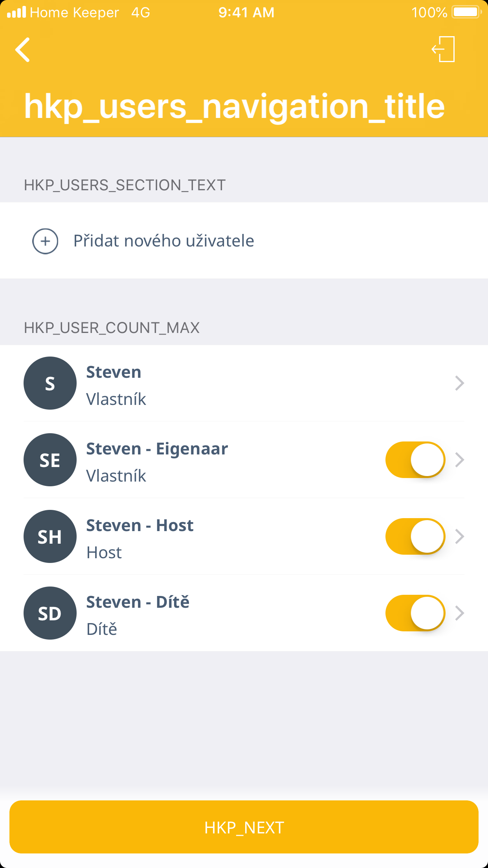Viewport: 488px width, 868px height.
Task: Tap the battery icon in status bar
Action: coord(466,12)
